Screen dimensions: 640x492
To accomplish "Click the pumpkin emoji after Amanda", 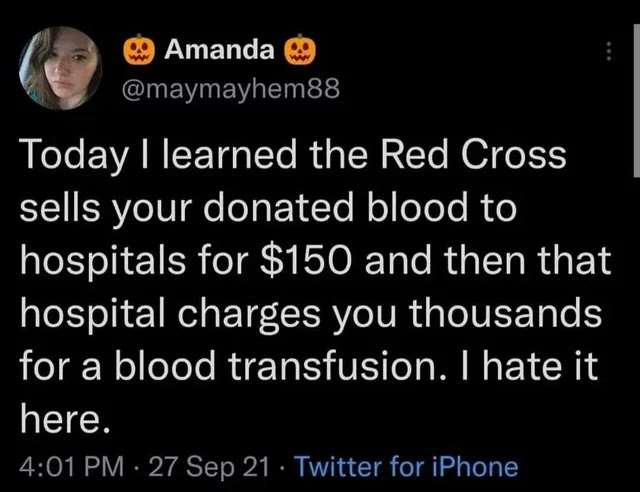I will [300, 49].
